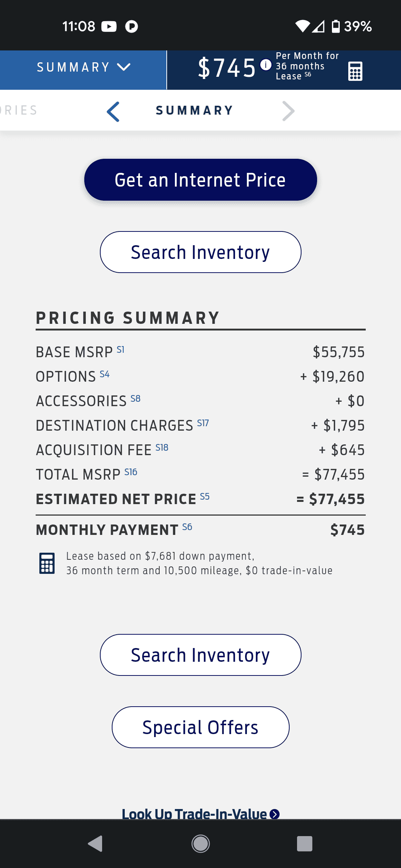Open recent apps with square button
Screen dimensions: 401x868
pyautogui.click(x=304, y=844)
